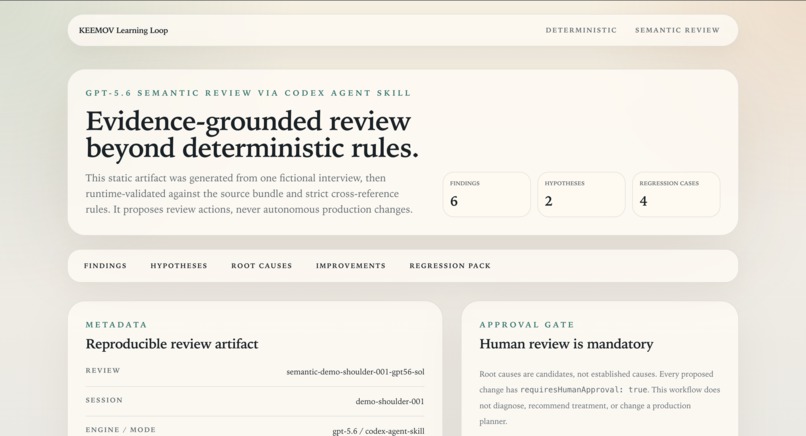Select the REVIEW row label
The height and width of the screenshot is (436, 806).
click(103, 371)
